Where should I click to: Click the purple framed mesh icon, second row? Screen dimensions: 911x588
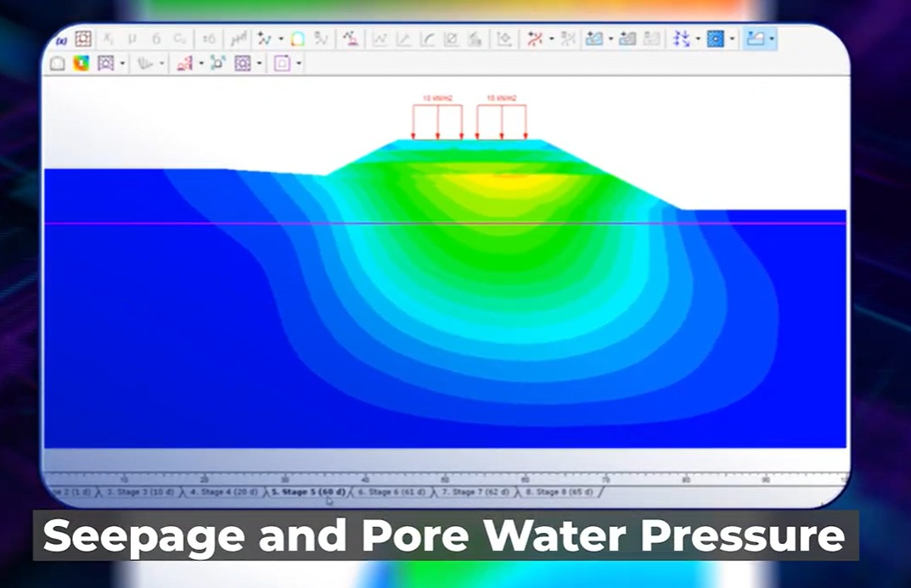point(105,63)
